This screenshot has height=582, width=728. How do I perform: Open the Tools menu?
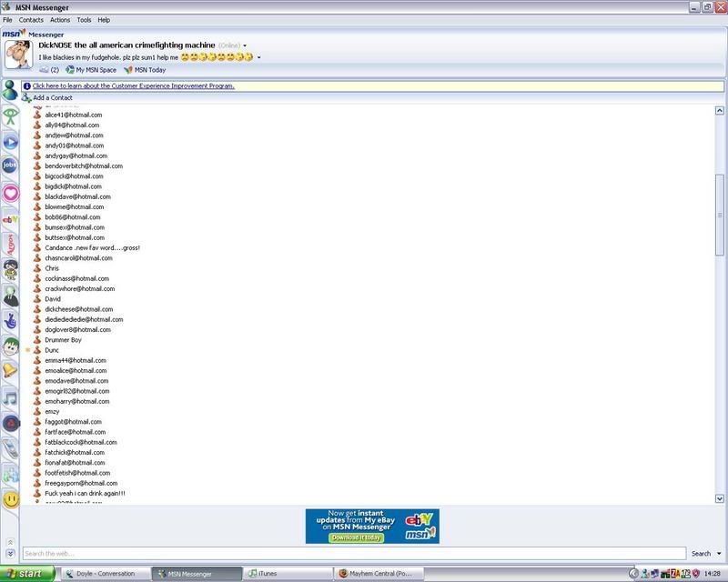click(84, 20)
